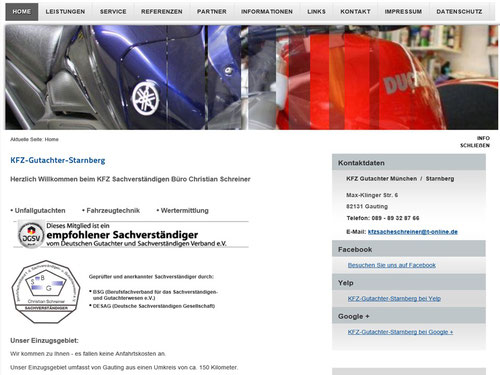Open the LINKS menu item
Viewport: 500px width, 375px height.
pos(316,12)
